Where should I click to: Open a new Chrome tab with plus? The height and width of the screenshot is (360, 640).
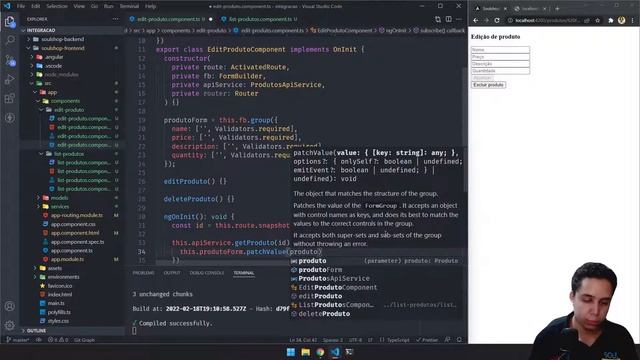pyautogui.click(x=557, y=8)
